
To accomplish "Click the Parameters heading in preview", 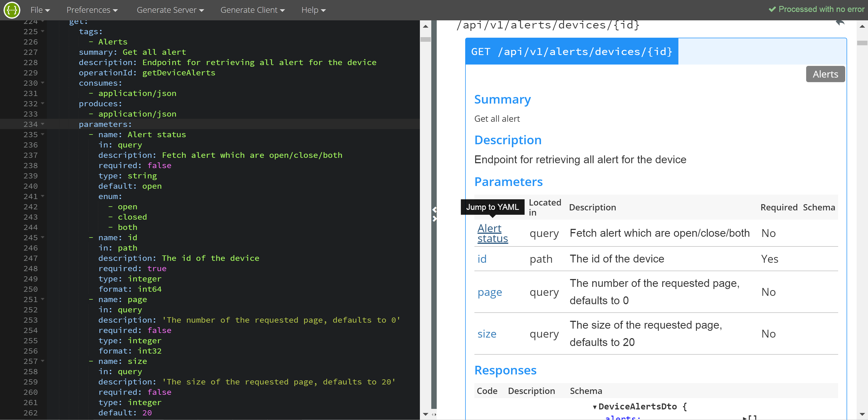I will [508, 182].
